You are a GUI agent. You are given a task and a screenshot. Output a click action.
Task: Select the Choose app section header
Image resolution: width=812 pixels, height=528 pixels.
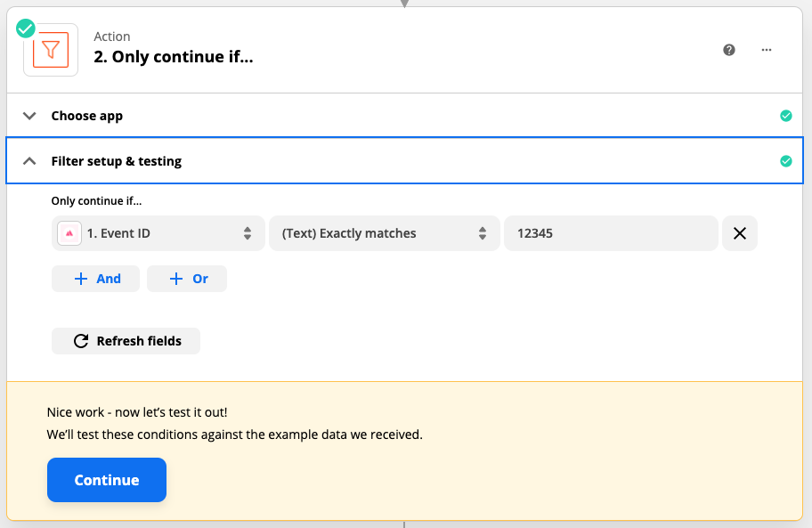(404, 116)
